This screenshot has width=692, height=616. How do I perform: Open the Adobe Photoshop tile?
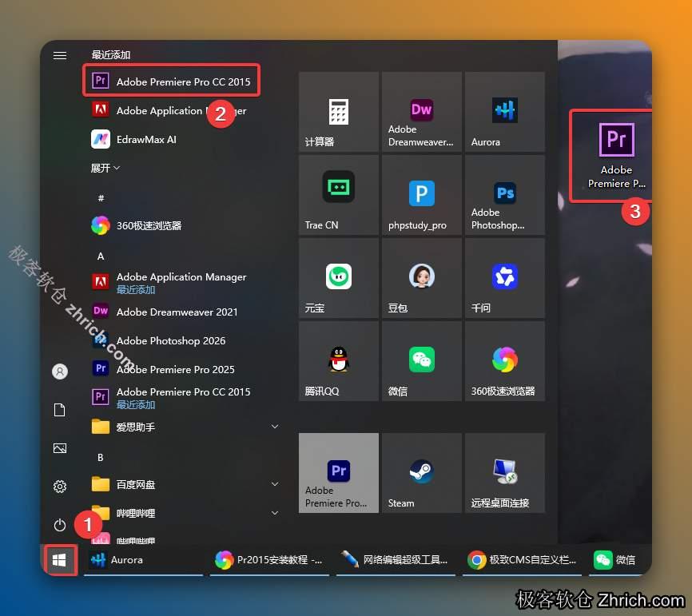pyautogui.click(x=504, y=195)
